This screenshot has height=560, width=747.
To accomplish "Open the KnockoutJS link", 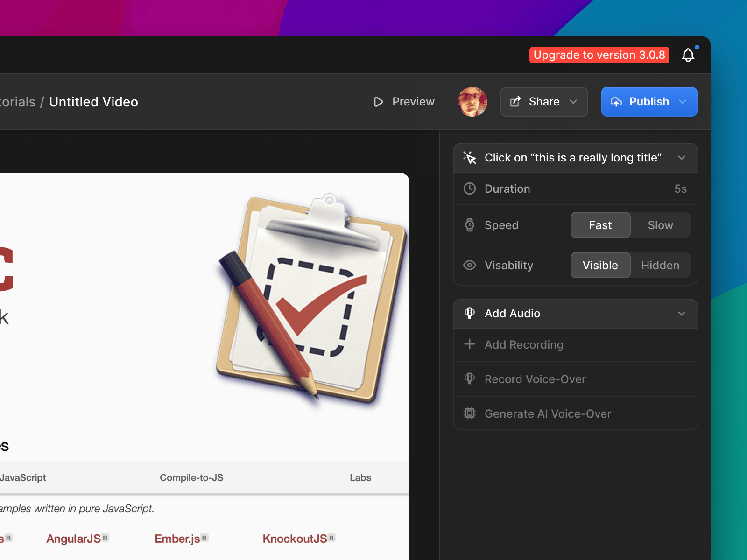I will (x=295, y=539).
